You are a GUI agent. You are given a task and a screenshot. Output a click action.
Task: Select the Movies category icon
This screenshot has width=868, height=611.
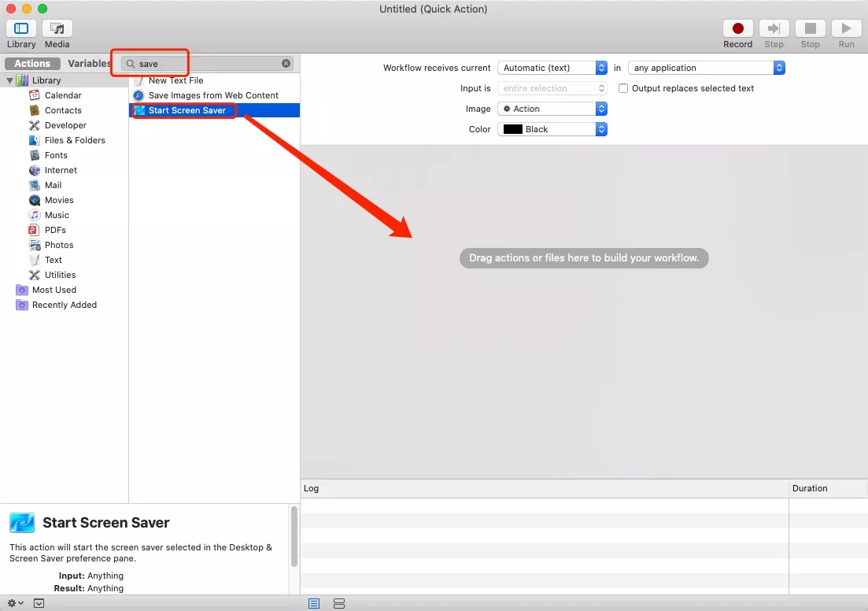pyautogui.click(x=35, y=200)
